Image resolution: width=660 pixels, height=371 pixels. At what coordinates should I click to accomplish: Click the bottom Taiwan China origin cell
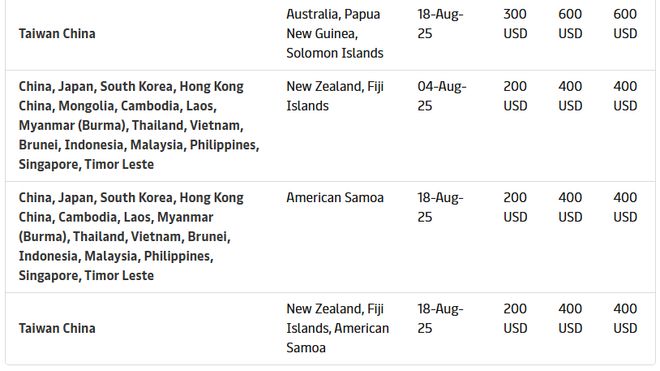57,328
